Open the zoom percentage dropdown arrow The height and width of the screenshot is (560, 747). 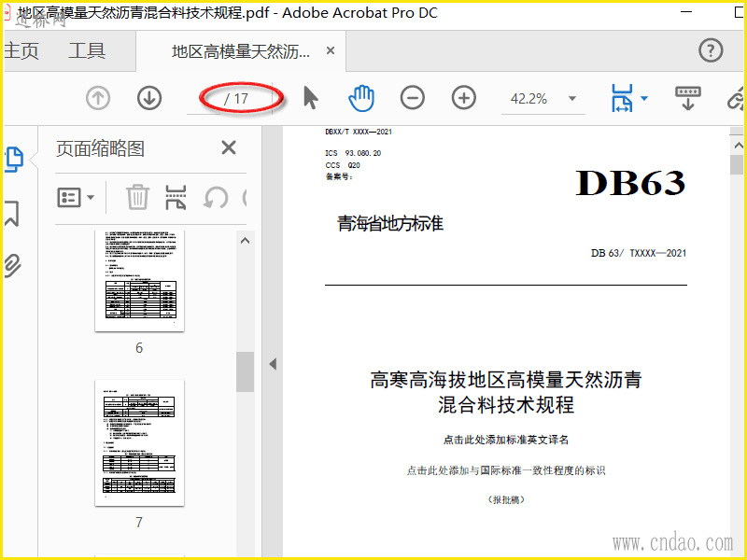572,99
